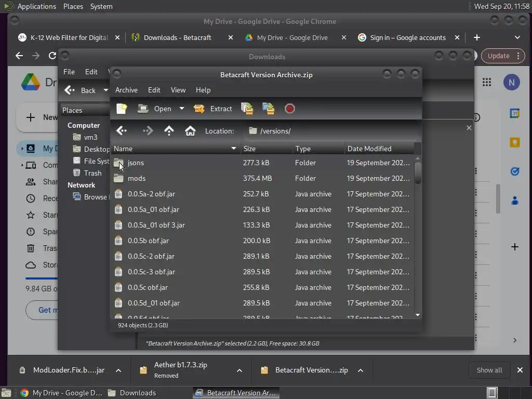Image resolution: width=532 pixels, height=399 pixels.
Task: Open the Contacts side panel icon
Action: (515, 201)
